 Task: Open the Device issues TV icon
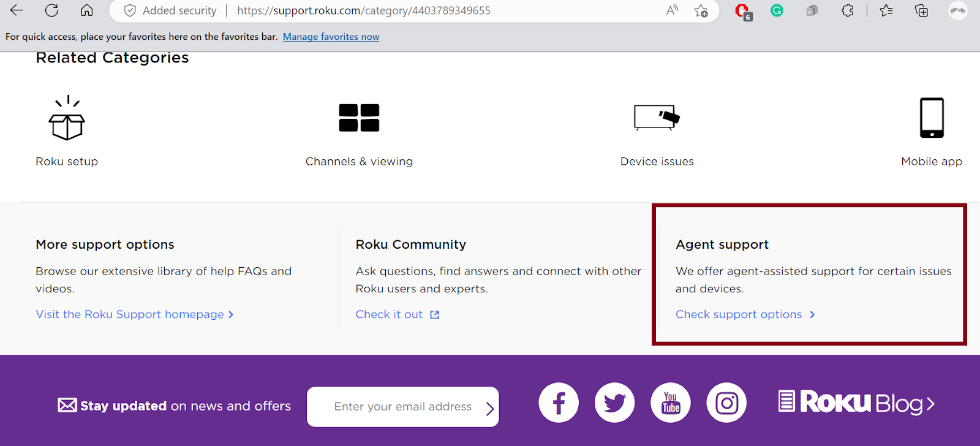point(657,117)
